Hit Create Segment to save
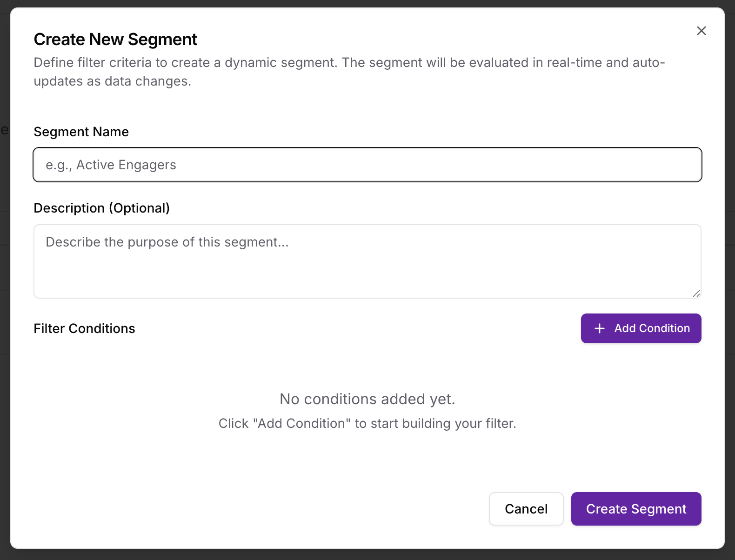The image size is (735, 560). click(636, 509)
